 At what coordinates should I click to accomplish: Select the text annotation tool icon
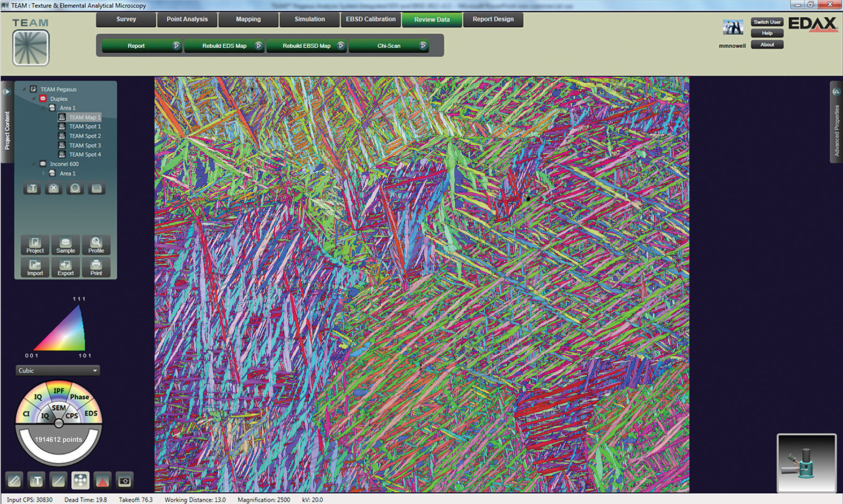(36, 480)
